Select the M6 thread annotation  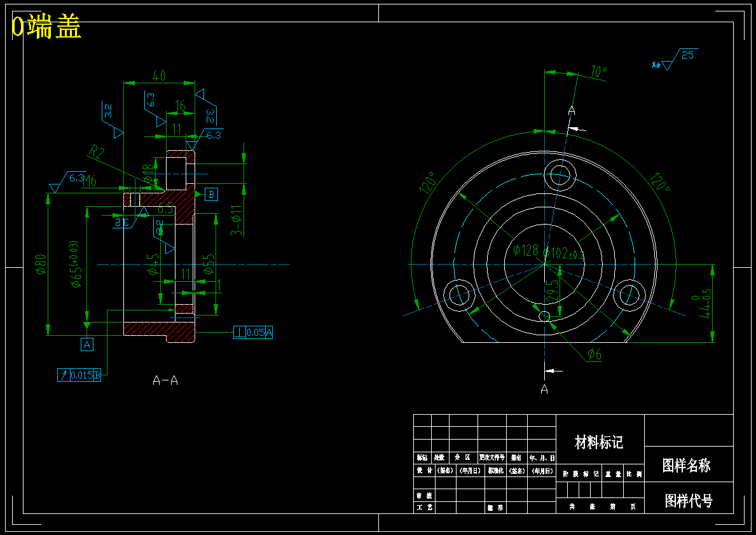click(x=89, y=181)
